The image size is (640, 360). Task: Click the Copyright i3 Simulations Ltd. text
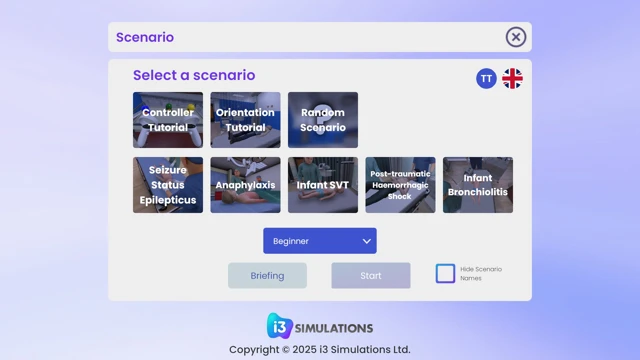[x=320, y=349]
